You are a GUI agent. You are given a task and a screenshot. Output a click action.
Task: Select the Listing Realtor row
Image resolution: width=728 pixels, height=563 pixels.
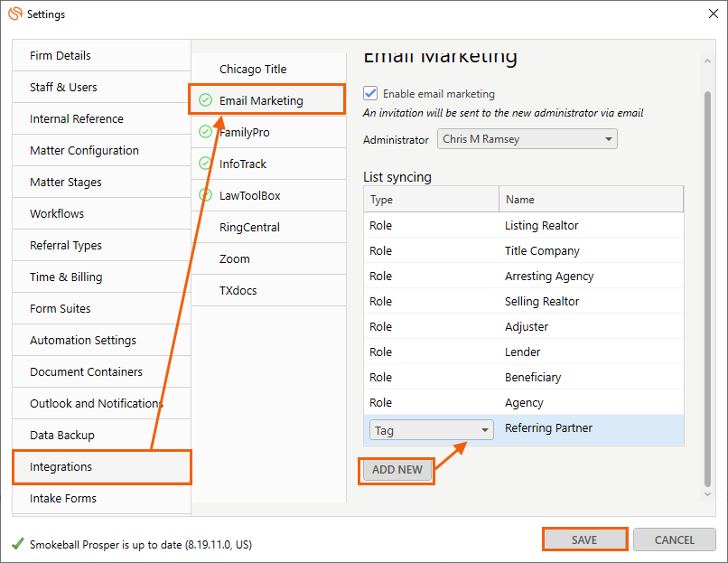524,225
